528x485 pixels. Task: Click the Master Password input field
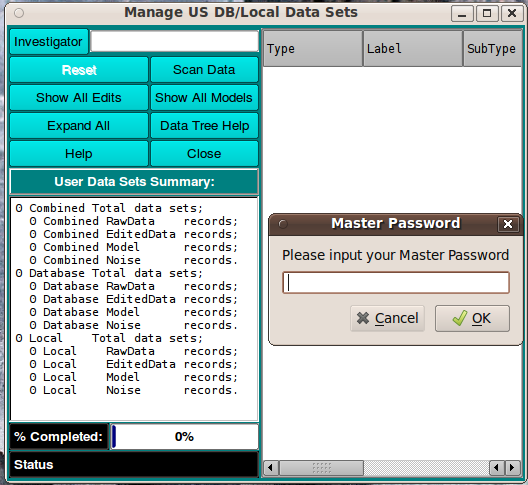click(x=396, y=283)
